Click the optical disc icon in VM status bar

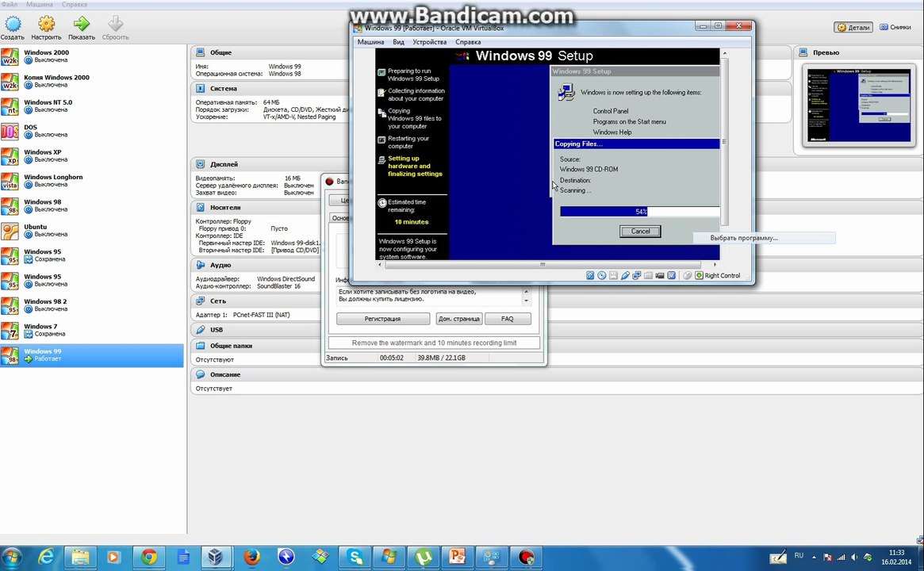point(602,275)
